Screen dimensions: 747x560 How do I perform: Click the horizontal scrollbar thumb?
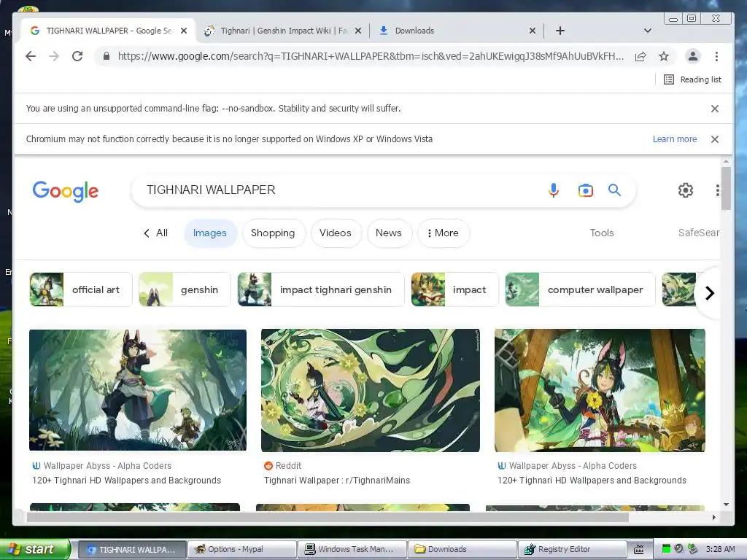coord(328,517)
